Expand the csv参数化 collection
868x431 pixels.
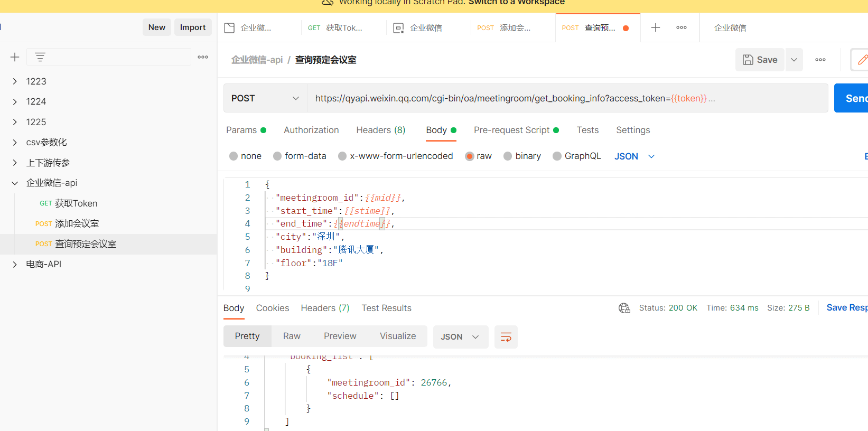coord(15,142)
